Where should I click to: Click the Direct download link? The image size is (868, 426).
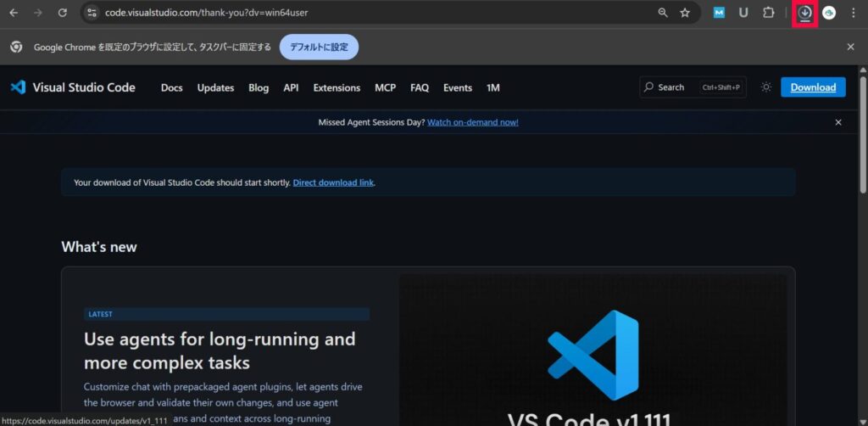point(333,182)
